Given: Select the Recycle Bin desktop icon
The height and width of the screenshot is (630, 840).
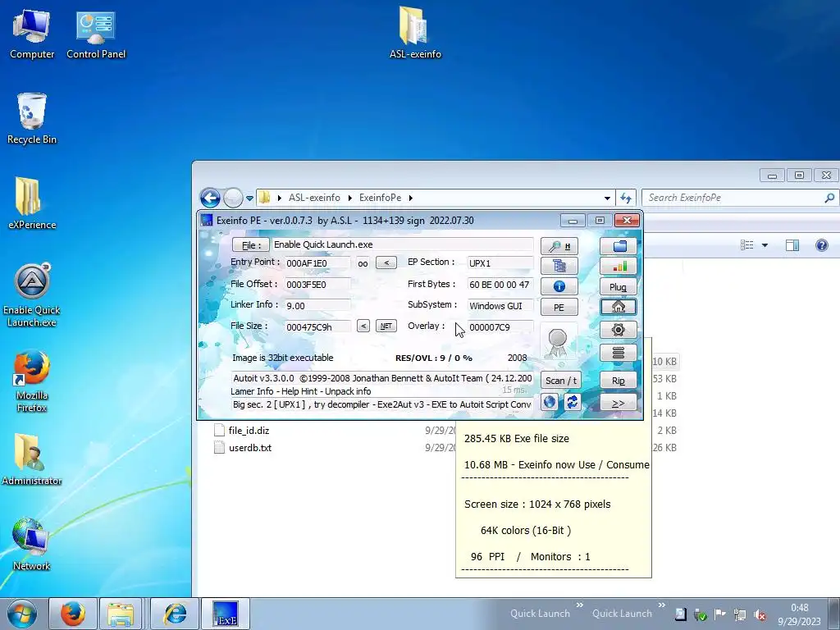Looking at the screenshot, I should [32, 119].
